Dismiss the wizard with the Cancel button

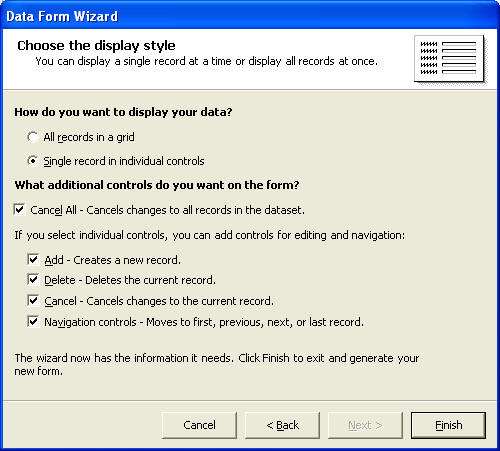199,425
